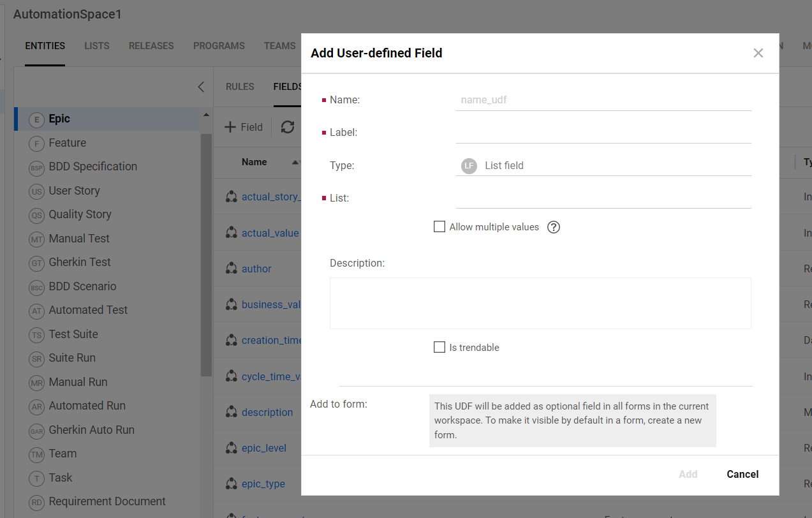Click the plus Field add icon
Screen dimensions: 812x518
click(230, 127)
